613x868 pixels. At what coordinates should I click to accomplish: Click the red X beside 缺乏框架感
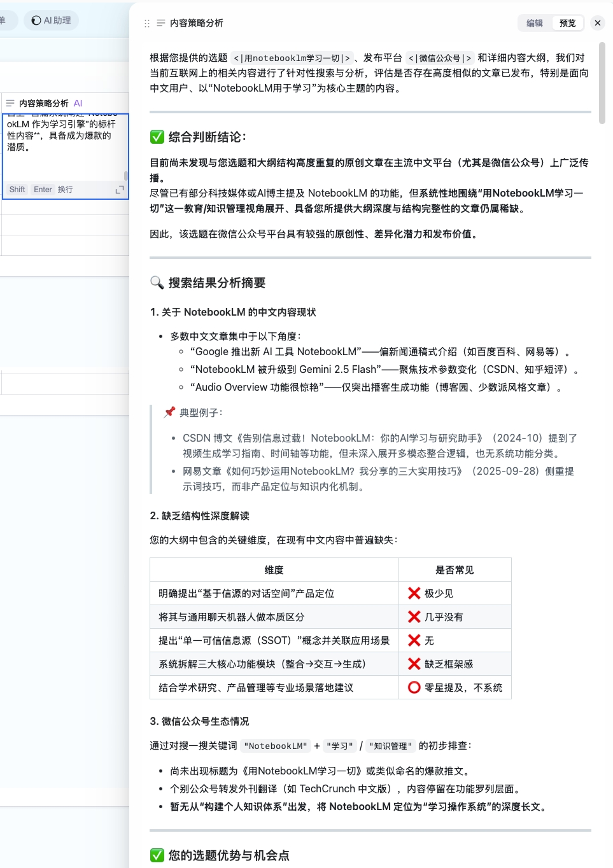point(414,664)
